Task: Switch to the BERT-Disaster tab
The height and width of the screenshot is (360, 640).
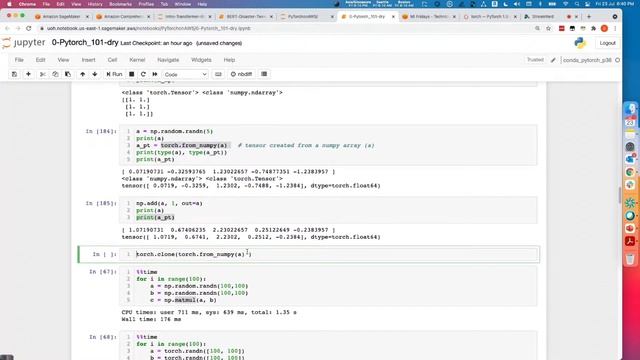Action: [246, 17]
